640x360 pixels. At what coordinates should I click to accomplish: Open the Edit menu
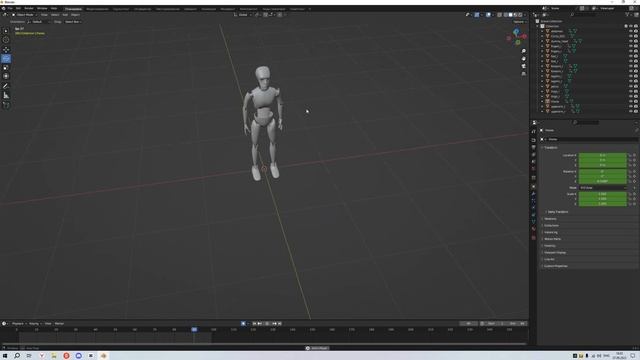click(x=18, y=8)
